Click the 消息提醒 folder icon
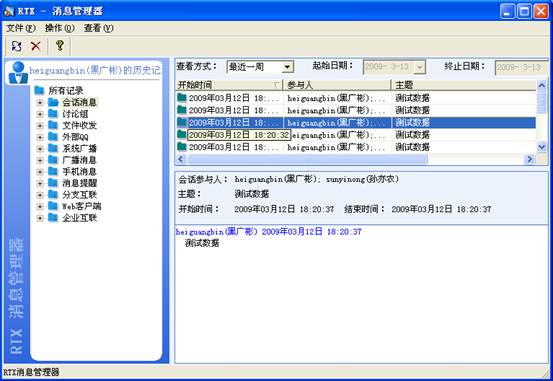 [x=53, y=183]
